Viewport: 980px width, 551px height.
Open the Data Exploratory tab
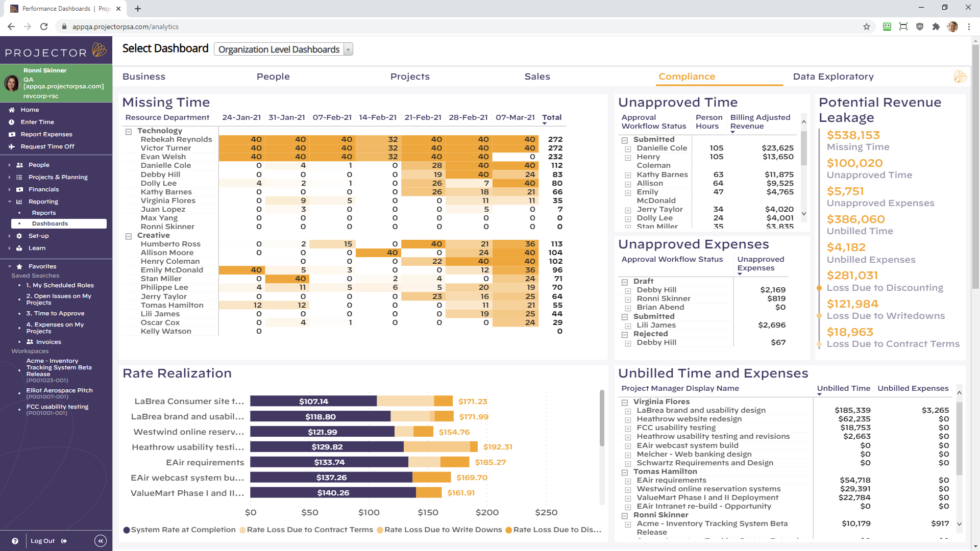(833, 77)
